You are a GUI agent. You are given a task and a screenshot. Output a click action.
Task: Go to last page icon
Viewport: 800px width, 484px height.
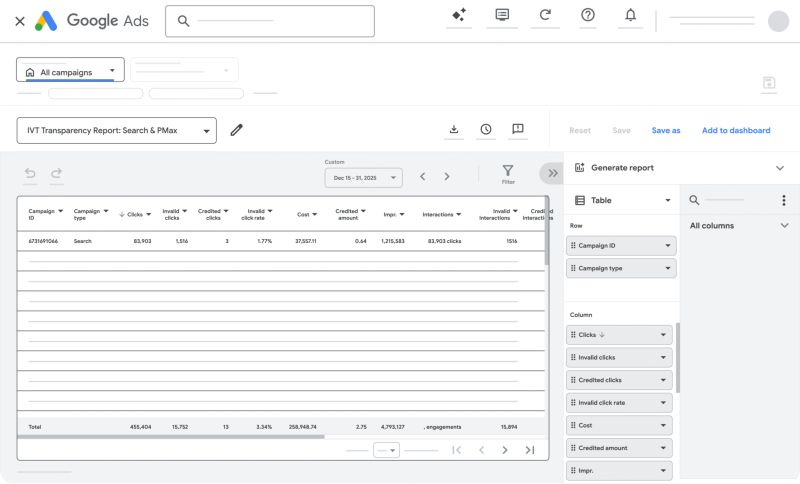530,450
